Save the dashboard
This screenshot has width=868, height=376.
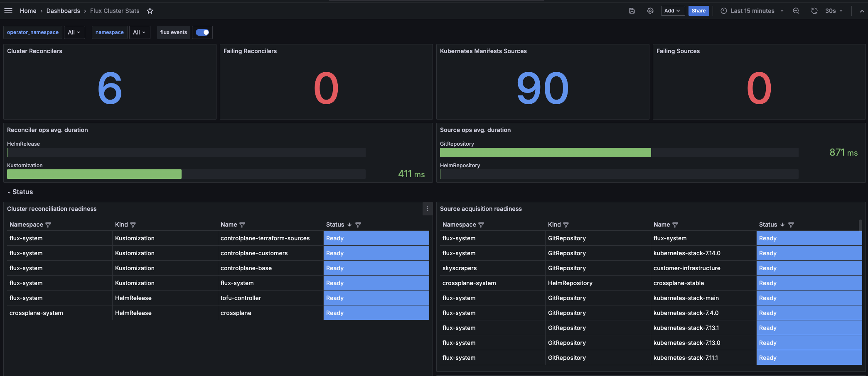click(x=632, y=11)
